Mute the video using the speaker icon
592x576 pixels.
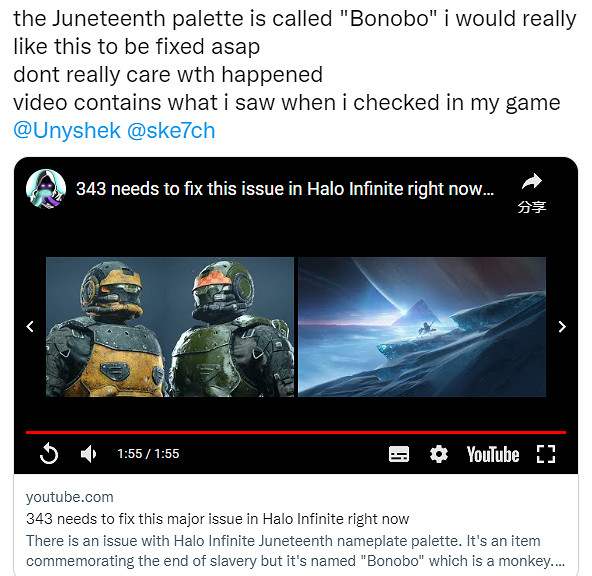coord(88,453)
